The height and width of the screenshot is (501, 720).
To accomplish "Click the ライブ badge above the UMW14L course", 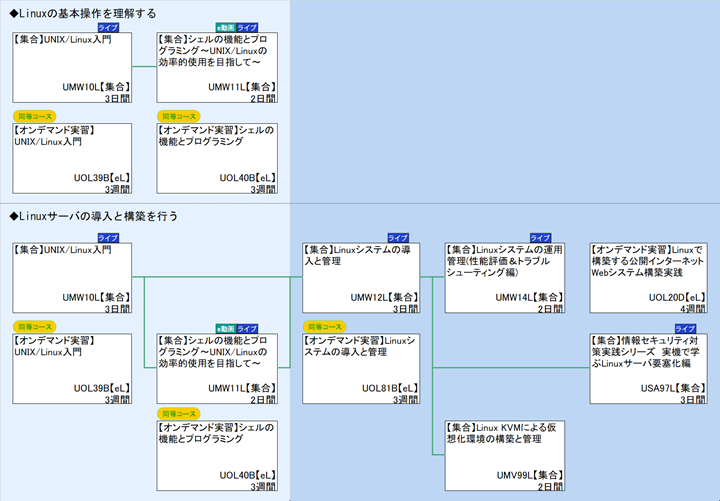I will coord(540,237).
